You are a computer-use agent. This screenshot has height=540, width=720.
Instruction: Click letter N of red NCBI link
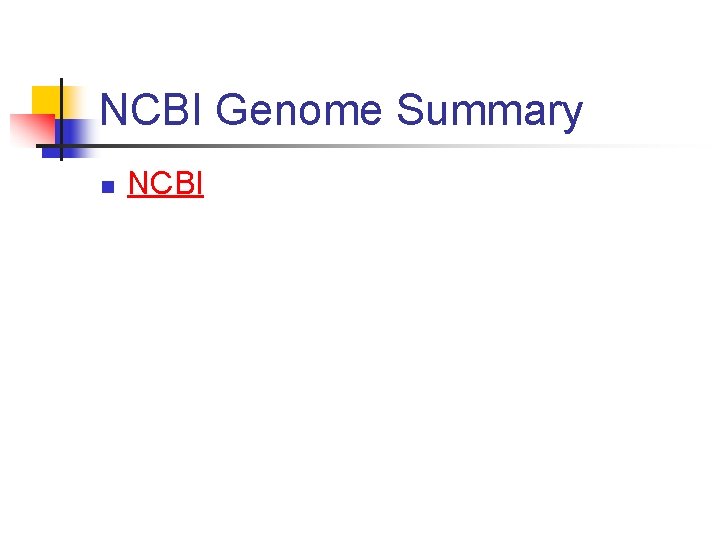(x=138, y=184)
